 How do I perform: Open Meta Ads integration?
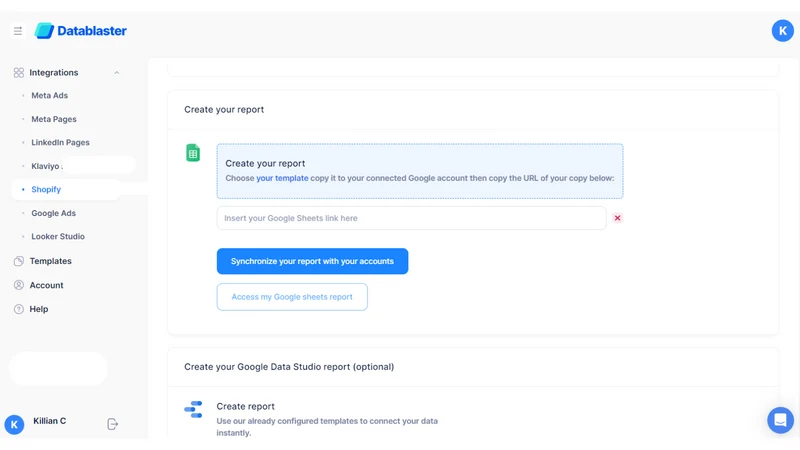pos(49,95)
